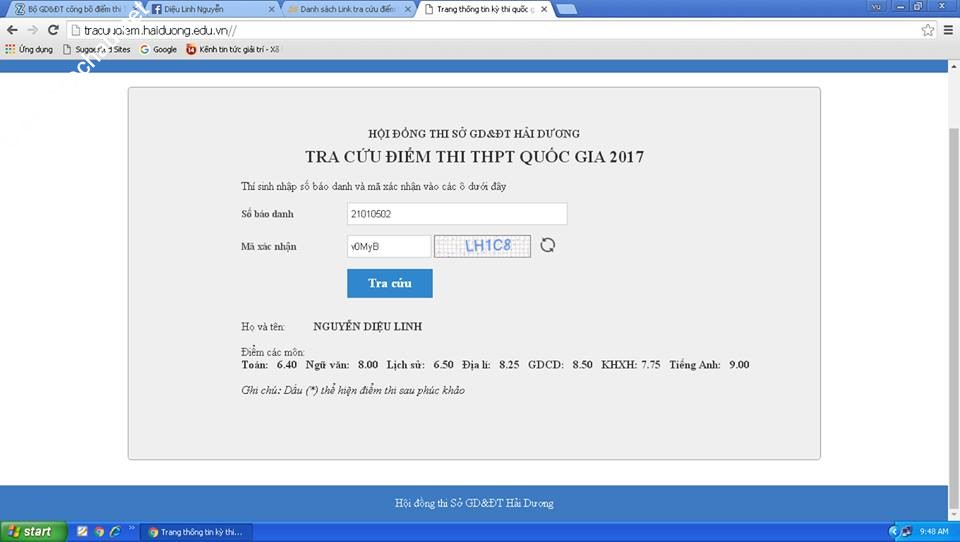
Task: Go back using the browser back arrow
Action: click(12, 30)
